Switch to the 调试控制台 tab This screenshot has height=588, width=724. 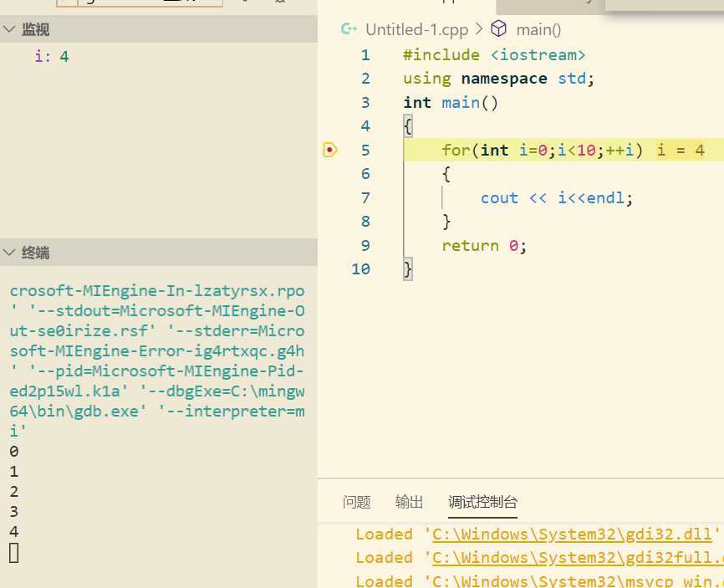click(x=482, y=502)
